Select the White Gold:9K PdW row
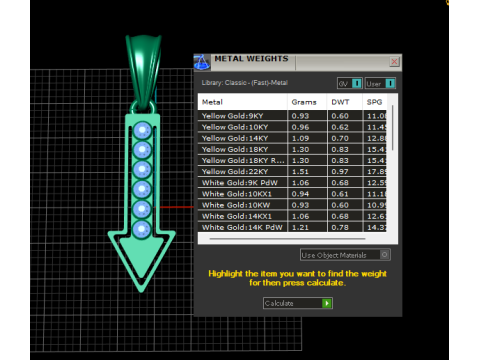The image size is (480, 360). [x=292, y=183]
